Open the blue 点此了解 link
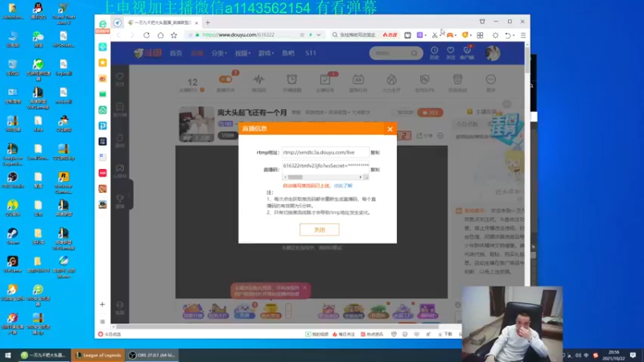644x362 pixels. tap(343, 186)
